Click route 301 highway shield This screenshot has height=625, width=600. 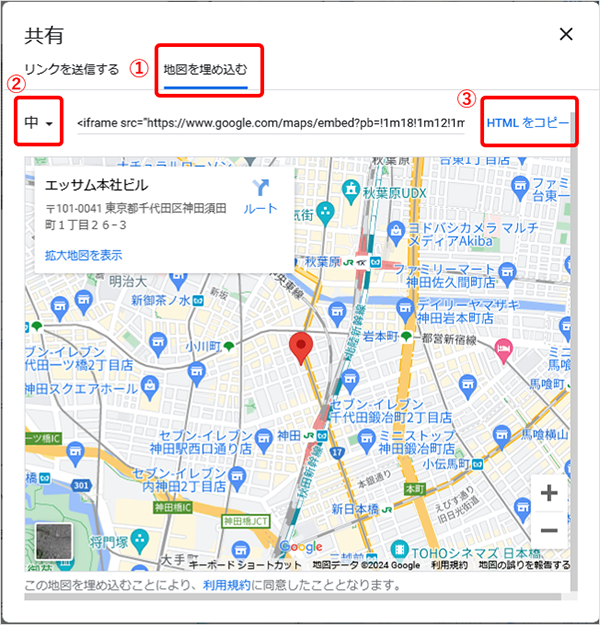[x=81, y=485]
